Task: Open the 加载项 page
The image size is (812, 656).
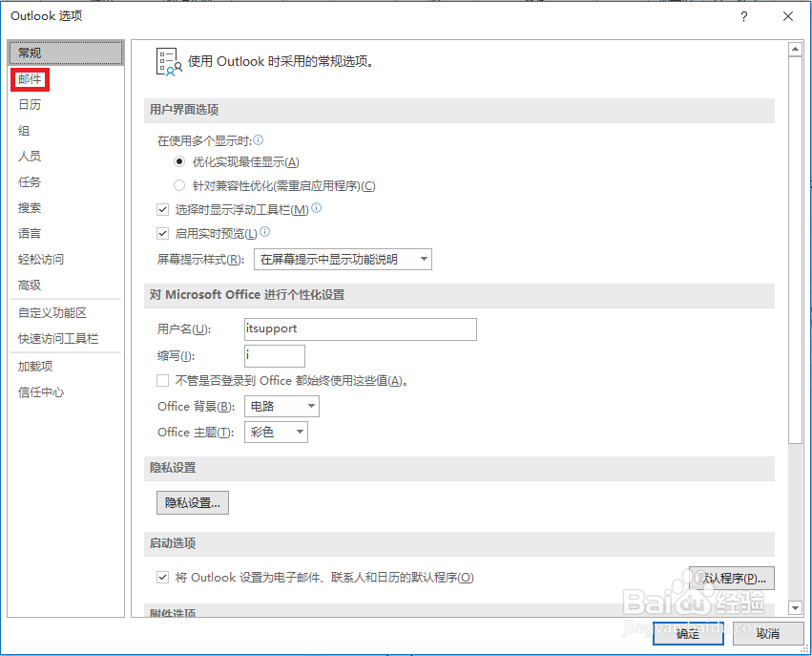Action: [x=35, y=367]
